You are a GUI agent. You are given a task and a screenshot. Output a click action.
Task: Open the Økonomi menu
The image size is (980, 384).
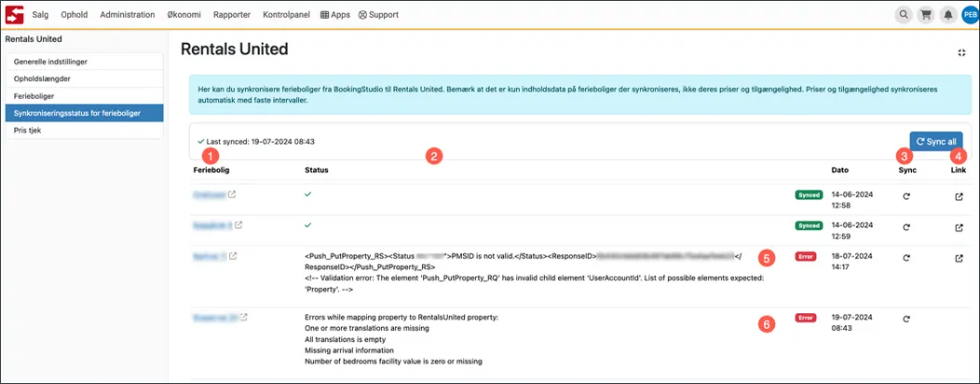(x=184, y=15)
